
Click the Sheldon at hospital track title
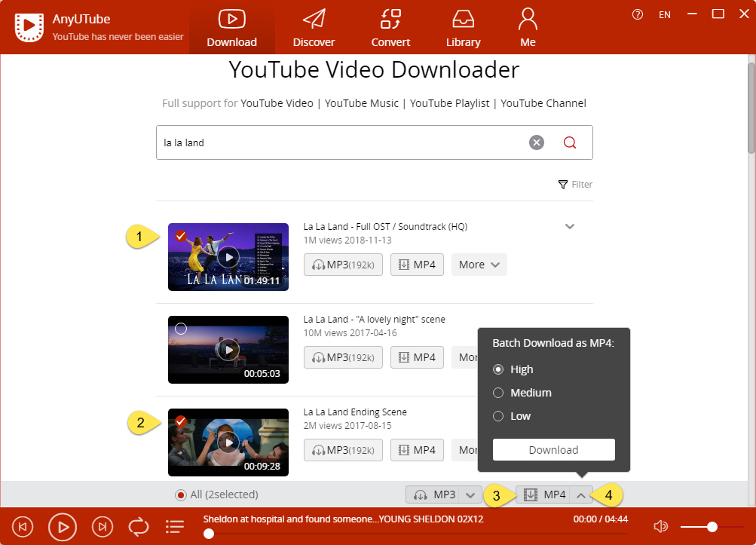click(x=343, y=519)
